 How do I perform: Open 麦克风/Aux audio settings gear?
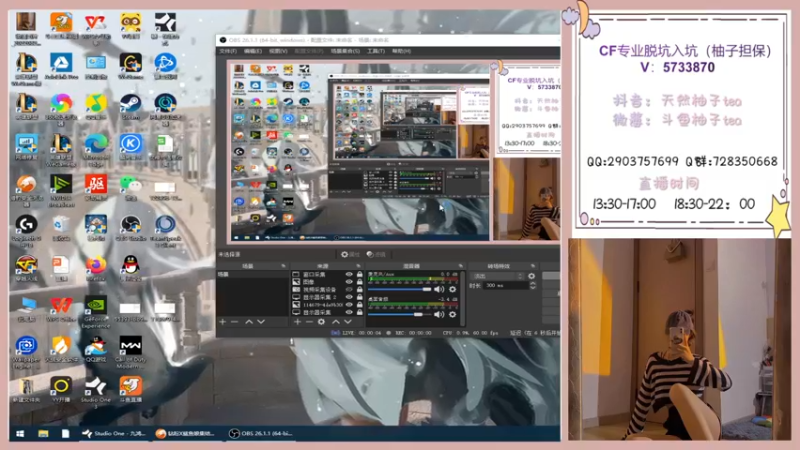tap(452, 289)
